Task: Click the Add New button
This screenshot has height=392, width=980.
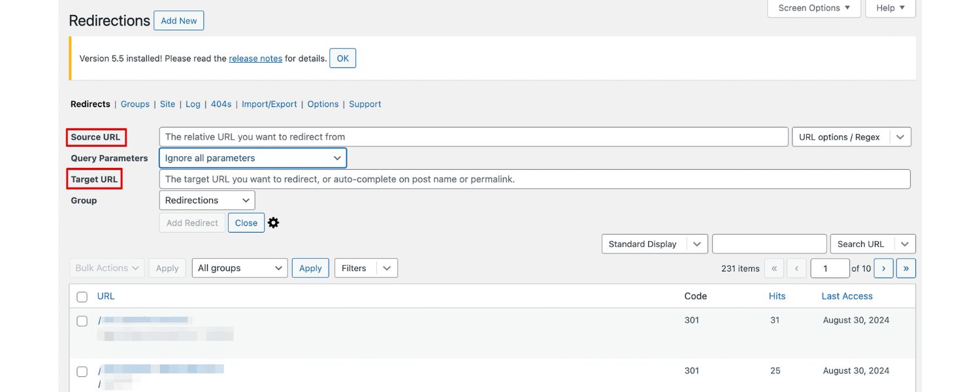Action: 179,21
